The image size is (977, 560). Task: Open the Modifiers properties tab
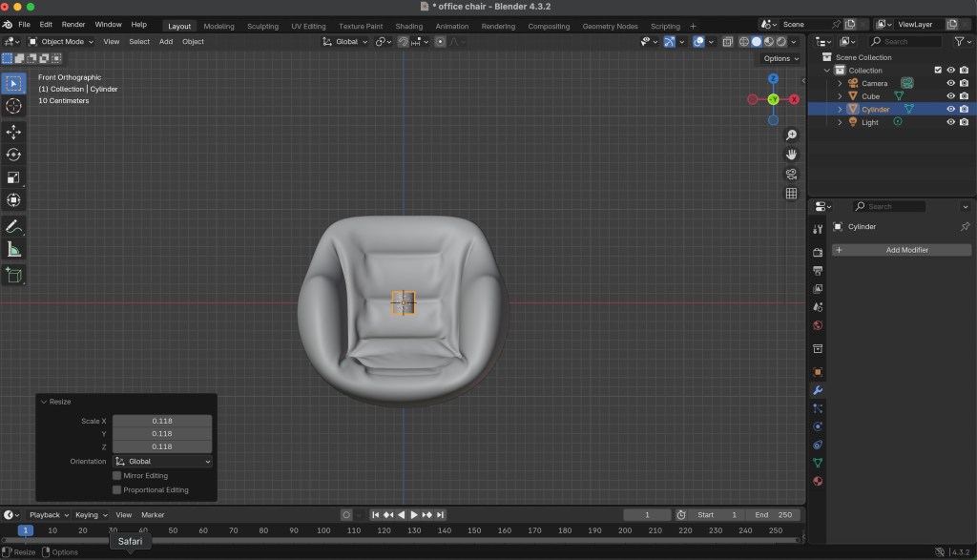[818, 390]
